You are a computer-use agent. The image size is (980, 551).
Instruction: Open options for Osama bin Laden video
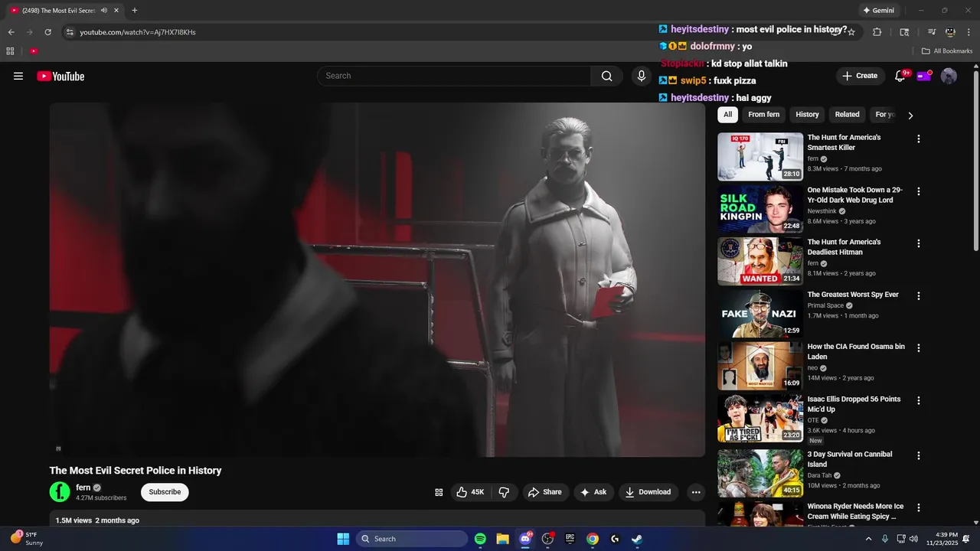tap(919, 347)
